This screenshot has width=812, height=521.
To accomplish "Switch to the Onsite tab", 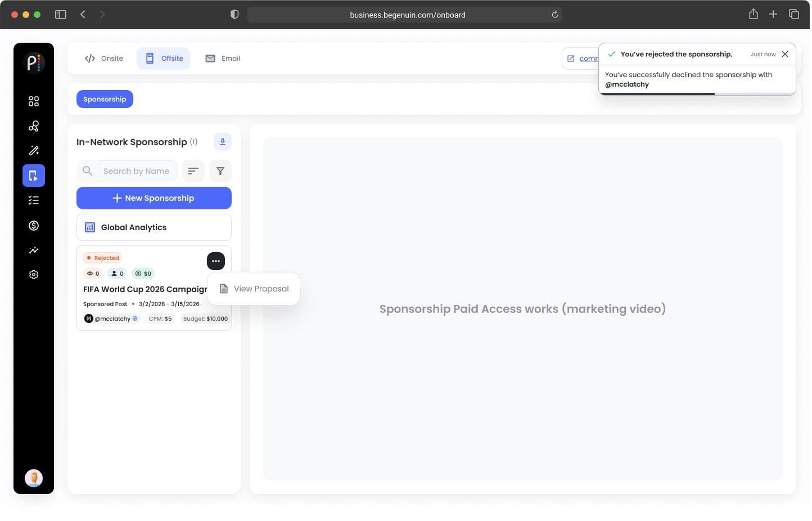I will pyautogui.click(x=104, y=59).
